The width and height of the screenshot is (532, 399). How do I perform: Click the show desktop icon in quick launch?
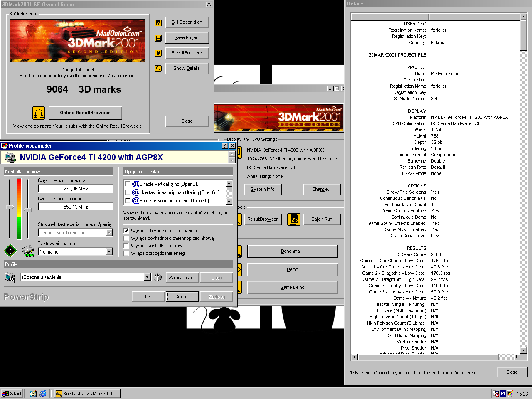pyautogui.click(x=33, y=394)
